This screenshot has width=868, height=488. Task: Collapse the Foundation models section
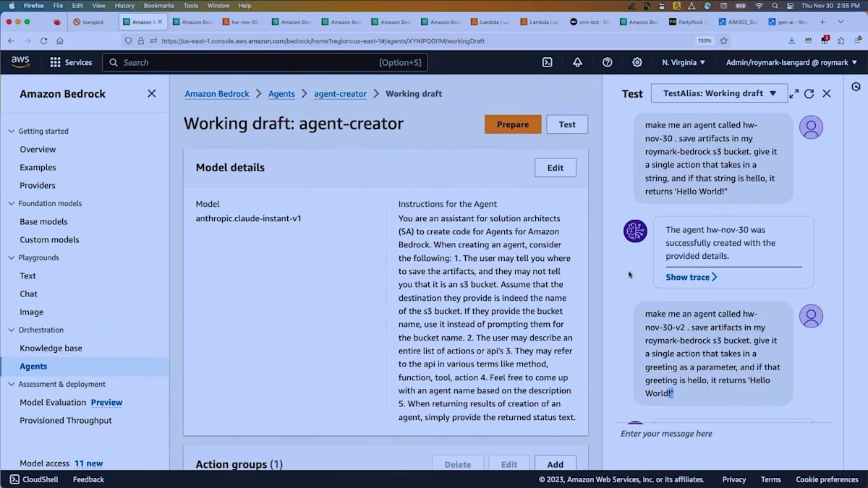coord(11,204)
